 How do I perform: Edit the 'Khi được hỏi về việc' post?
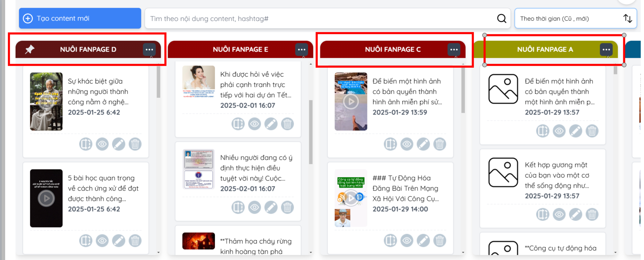271,124
